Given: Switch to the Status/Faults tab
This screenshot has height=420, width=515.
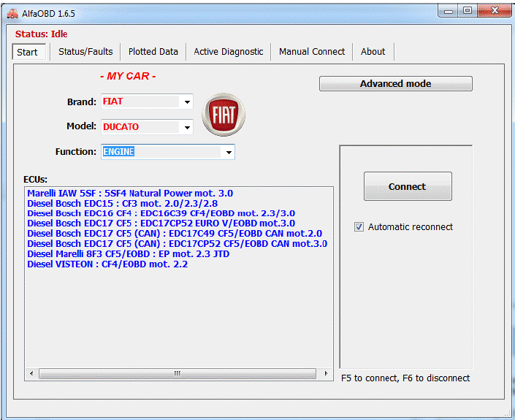Looking at the screenshot, I should 85,52.
